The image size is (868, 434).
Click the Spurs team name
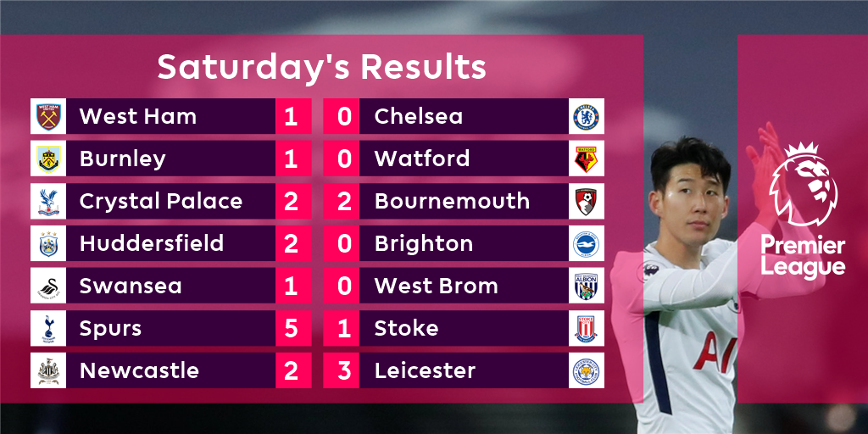111,329
